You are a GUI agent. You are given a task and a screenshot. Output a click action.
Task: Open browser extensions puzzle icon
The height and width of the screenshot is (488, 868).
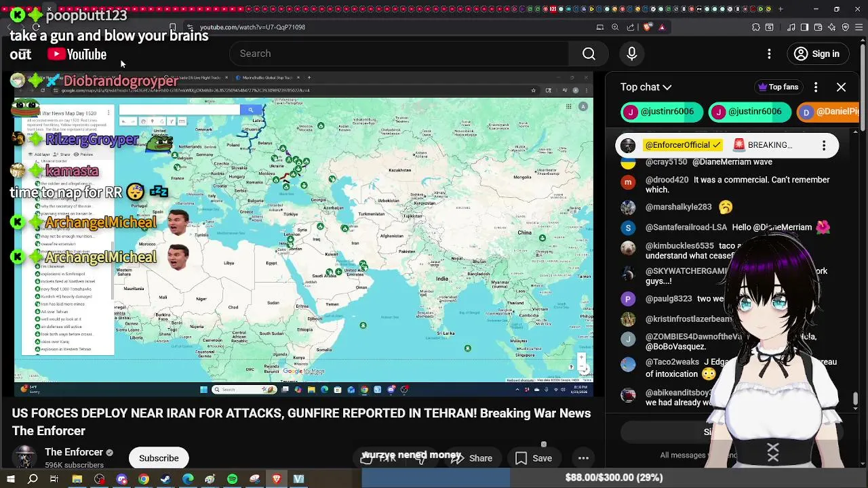coord(756,27)
